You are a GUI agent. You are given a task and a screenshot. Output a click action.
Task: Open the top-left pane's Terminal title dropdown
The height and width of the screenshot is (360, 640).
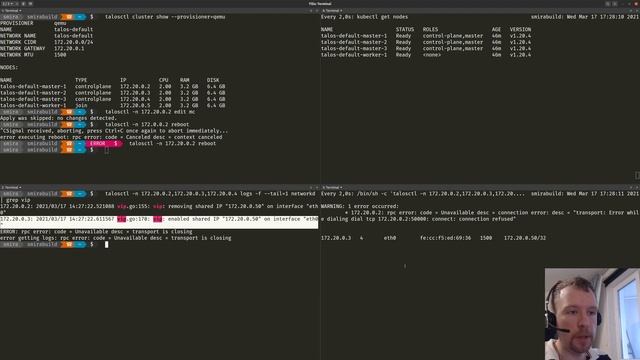pos(11,11)
